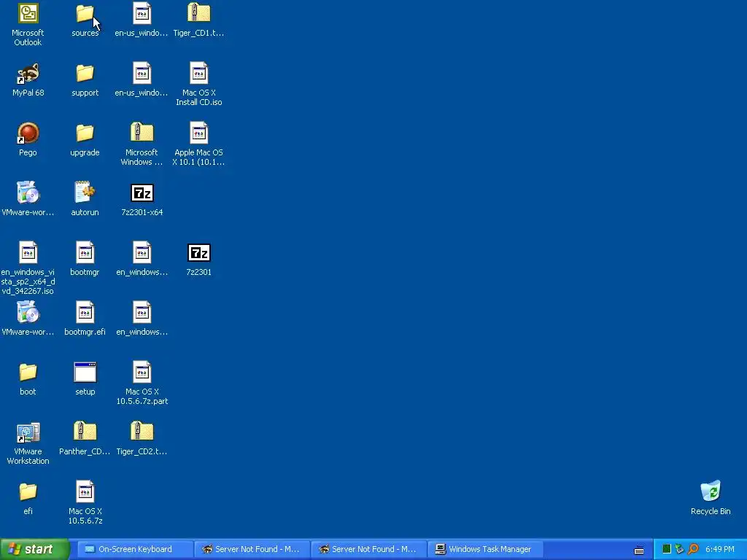Click Safely Remove Hardware tray icon

pos(679,549)
